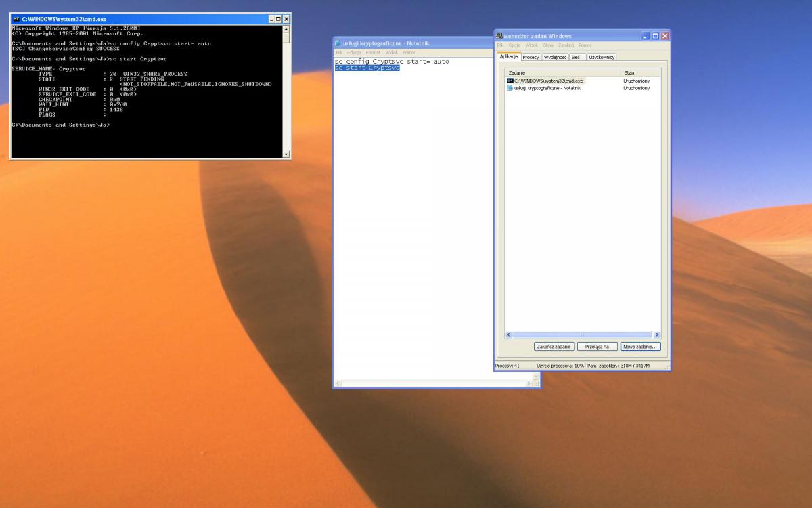Screen dimensions: 812x508
Task: Open the Plik menu in Menedżer zadań
Action: click(501, 45)
